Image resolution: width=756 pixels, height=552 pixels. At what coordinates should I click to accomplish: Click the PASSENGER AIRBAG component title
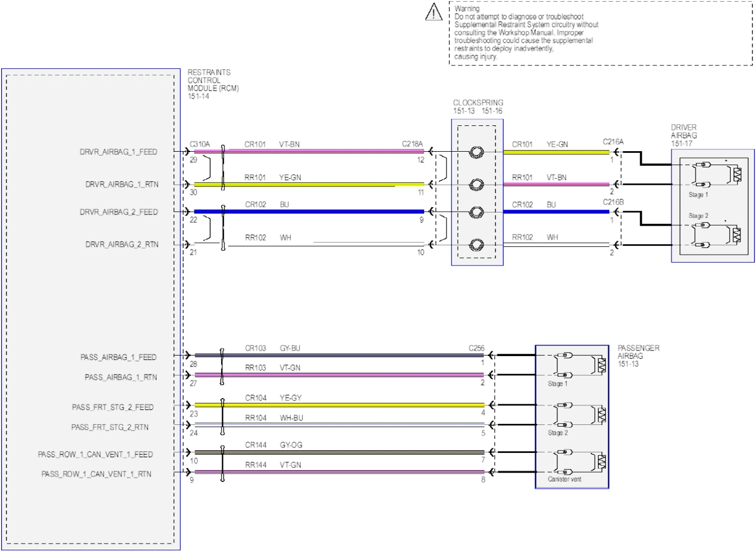(x=638, y=352)
